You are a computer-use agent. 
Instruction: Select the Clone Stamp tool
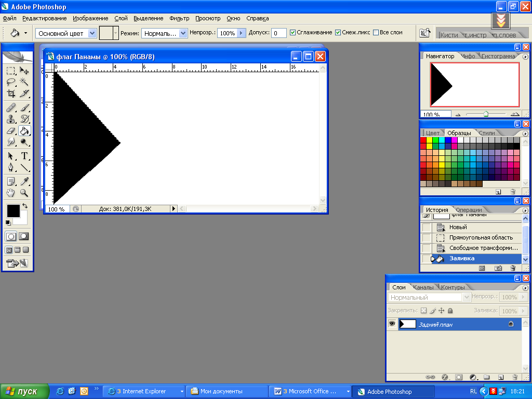[x=11, y=119]
